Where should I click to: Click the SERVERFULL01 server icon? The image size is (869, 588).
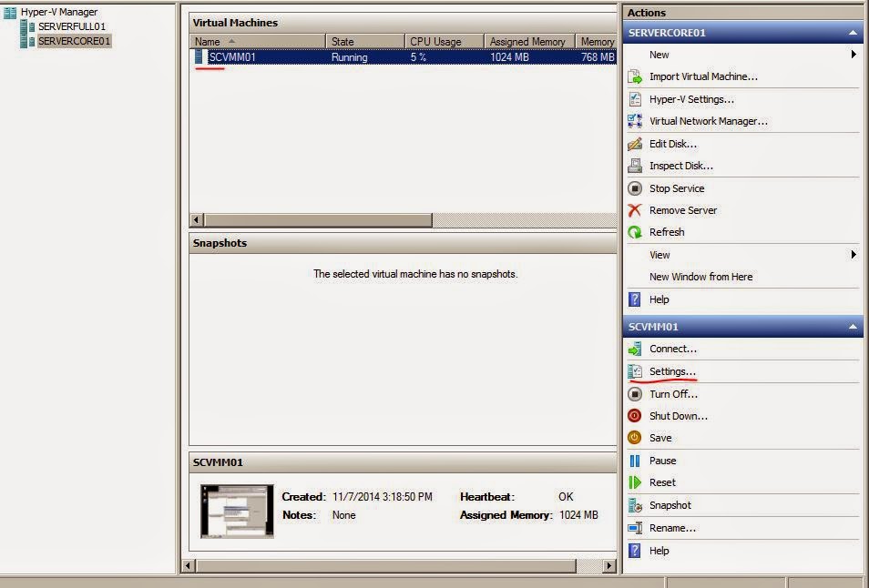(27, 26)
